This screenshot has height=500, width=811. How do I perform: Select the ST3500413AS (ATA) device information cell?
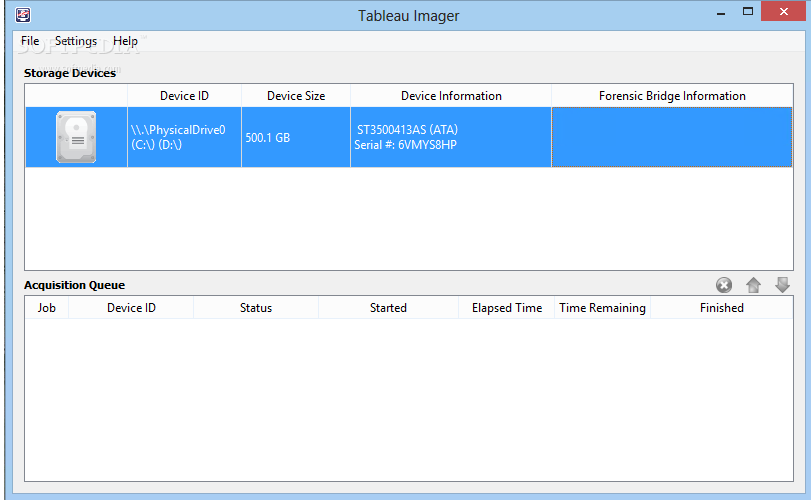click(x=451, y=137)
